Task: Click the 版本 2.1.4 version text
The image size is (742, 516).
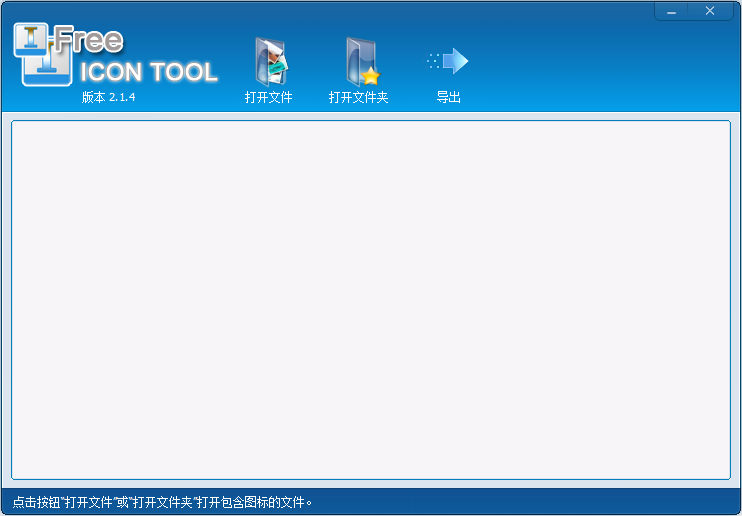Action: (108, 97)
